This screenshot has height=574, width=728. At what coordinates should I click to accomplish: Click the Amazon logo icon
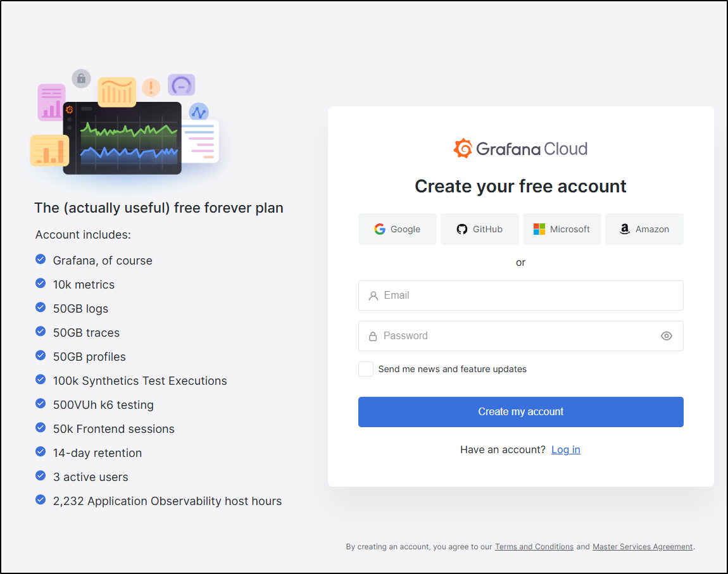(625, 229)
